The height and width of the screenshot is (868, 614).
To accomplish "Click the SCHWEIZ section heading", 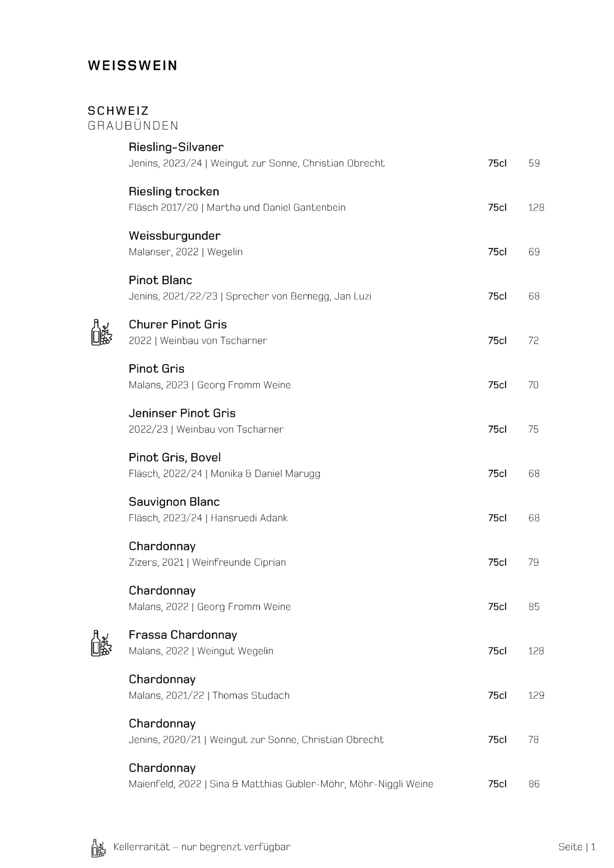I will tap(118, 111).
